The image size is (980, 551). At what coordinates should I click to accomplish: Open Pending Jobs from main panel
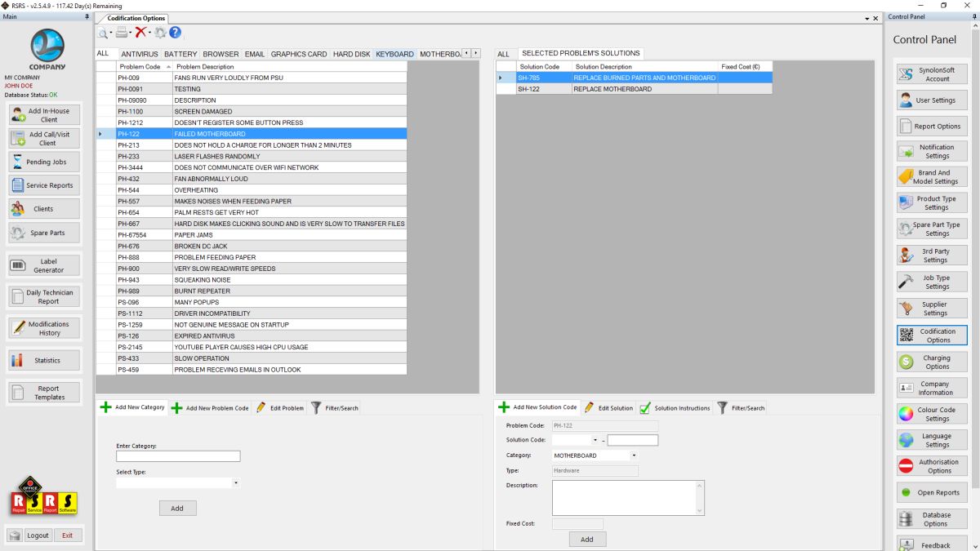pyautogui.click(x=44, y=162)
